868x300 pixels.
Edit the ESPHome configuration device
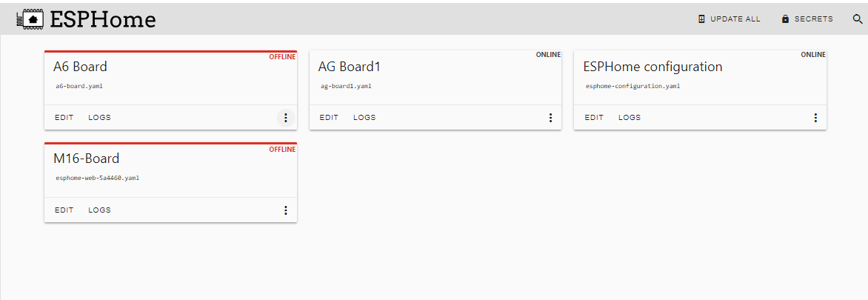[594, 118]
